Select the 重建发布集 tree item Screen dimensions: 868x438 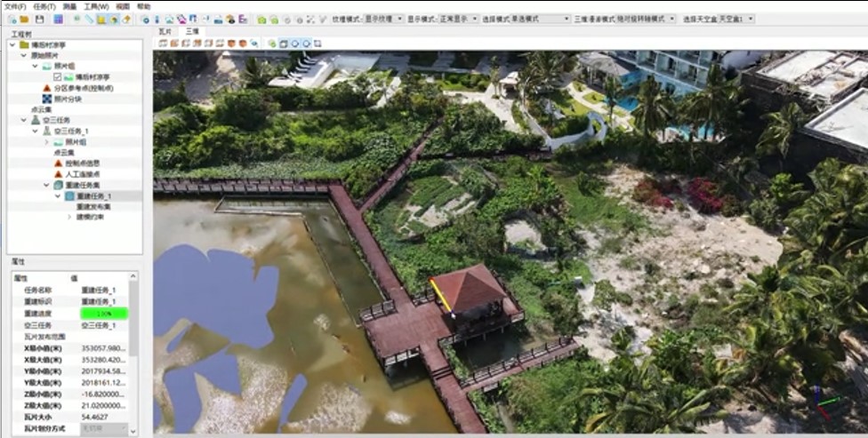coord(93,207)
